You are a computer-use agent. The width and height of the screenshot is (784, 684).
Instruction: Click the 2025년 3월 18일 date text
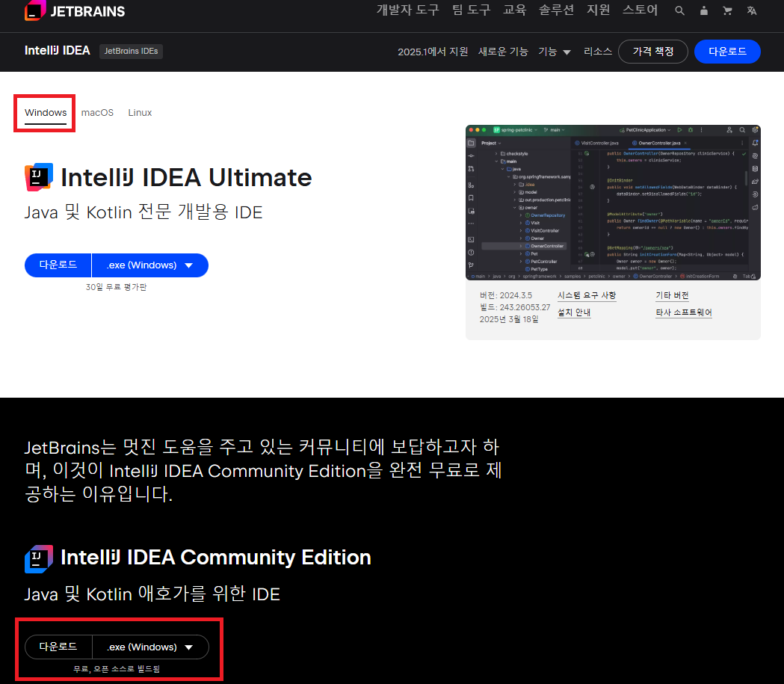coord(509,319)
